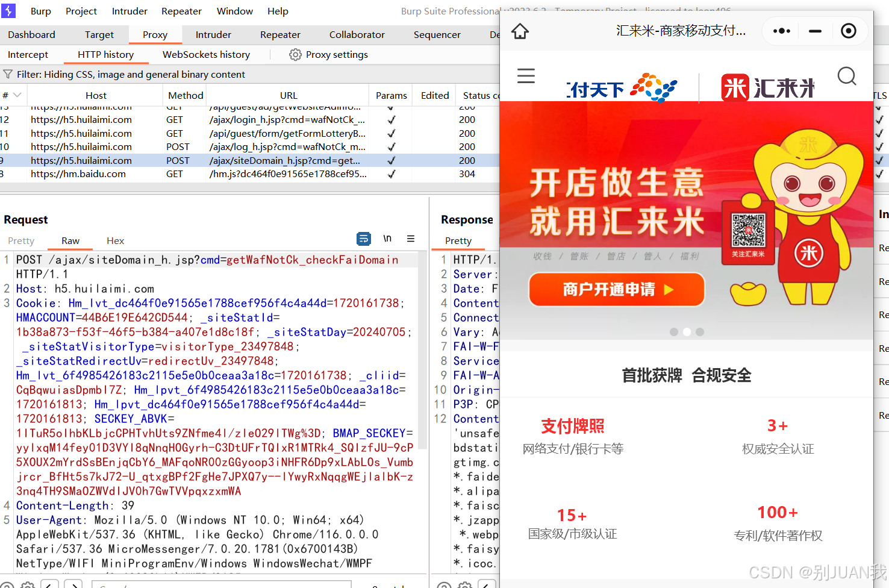Image resolution: width=889 pixels, height=588 pixels.
Task: Open the Repeater menu in the menu bar
Action: (181, 11)
